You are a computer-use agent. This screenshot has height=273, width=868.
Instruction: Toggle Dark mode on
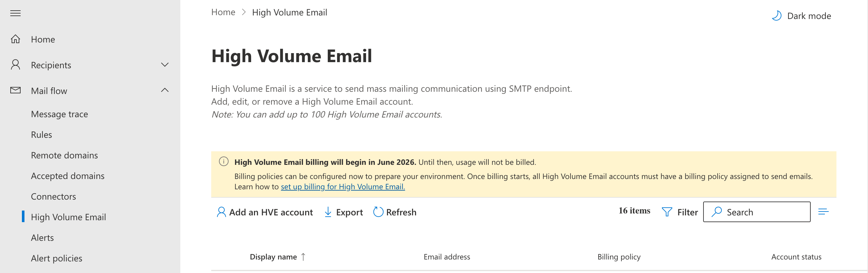pyautogui.click(x=802, y=16)
